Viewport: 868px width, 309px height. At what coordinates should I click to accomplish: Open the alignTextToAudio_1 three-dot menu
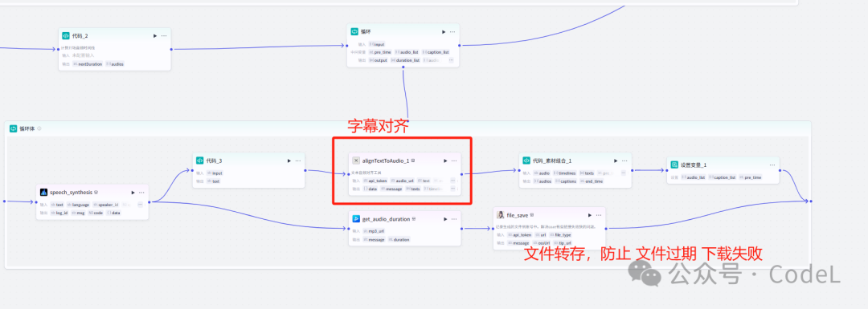454,161
